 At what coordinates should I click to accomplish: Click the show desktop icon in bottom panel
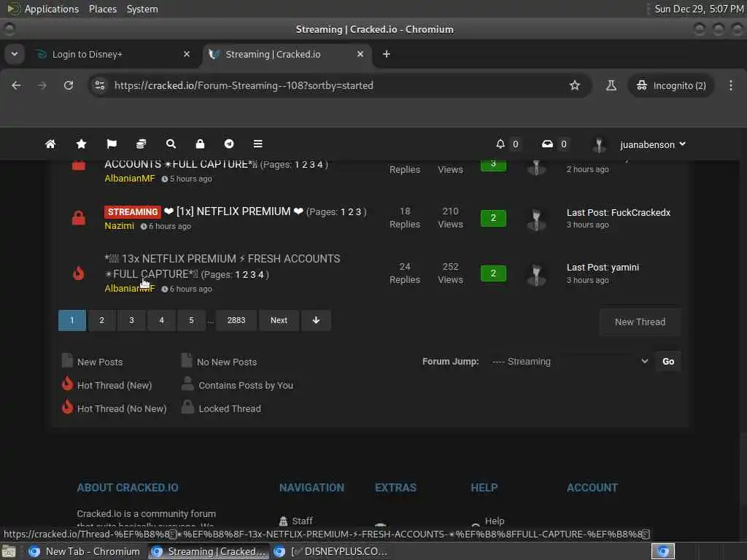pos(9,551)
